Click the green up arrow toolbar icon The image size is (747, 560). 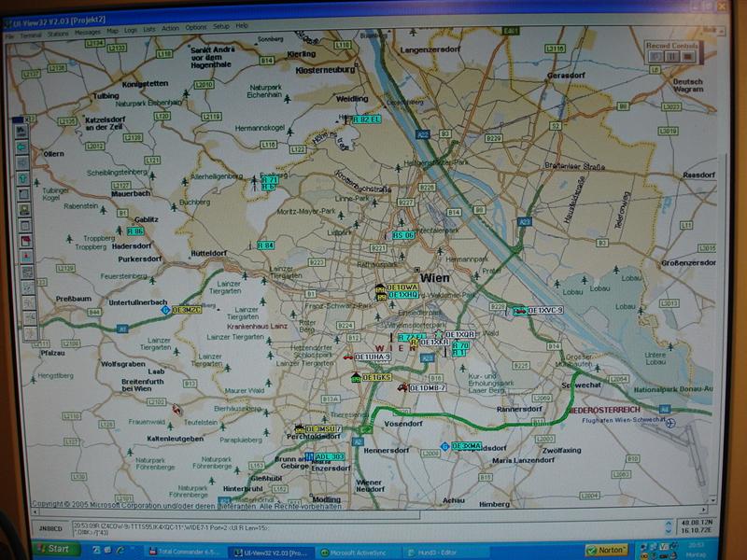pos(22,178)
